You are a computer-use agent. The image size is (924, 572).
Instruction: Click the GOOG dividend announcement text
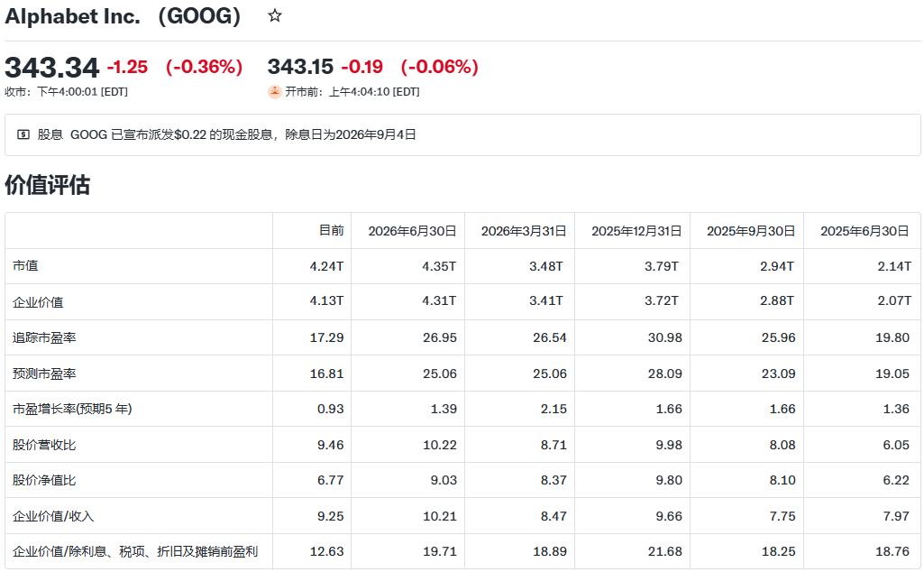243,135
